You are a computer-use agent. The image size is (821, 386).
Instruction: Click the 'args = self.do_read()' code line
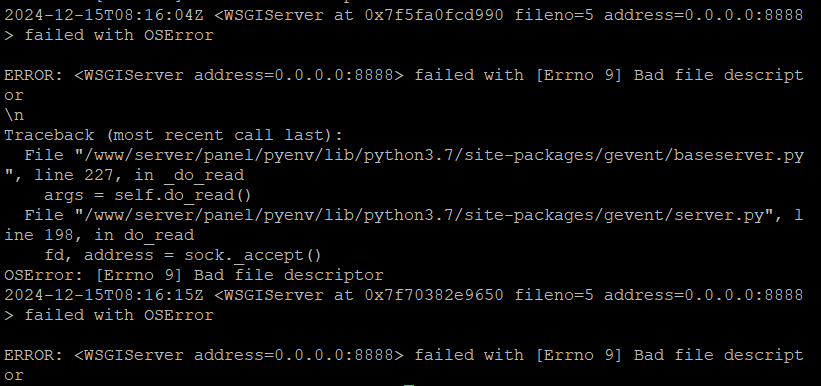pos(148,195)
